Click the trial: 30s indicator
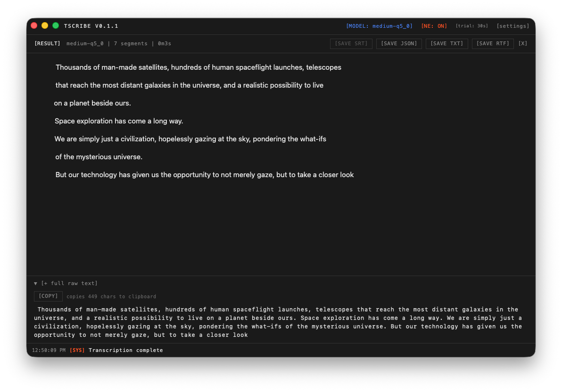Viewport: 562px width, 392px height. pyautogui.click(x=471, y=26)
